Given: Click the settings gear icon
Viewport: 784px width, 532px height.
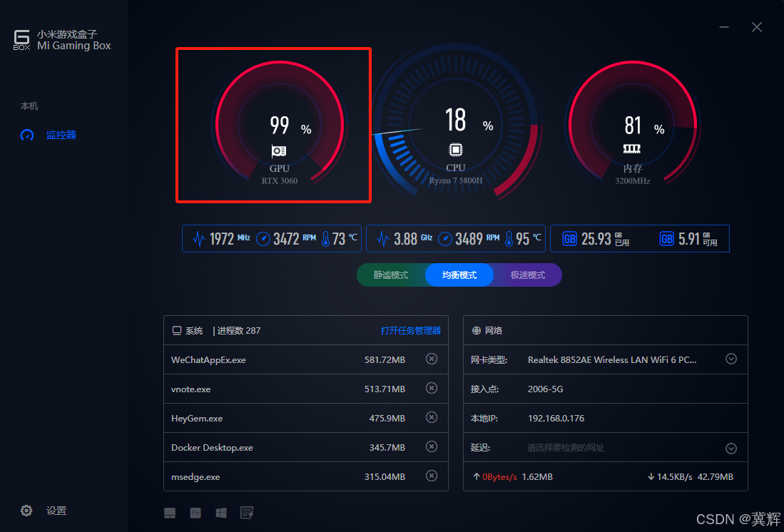Looking at the screenshot, I should pyautogui.click(x=26, y=511).
